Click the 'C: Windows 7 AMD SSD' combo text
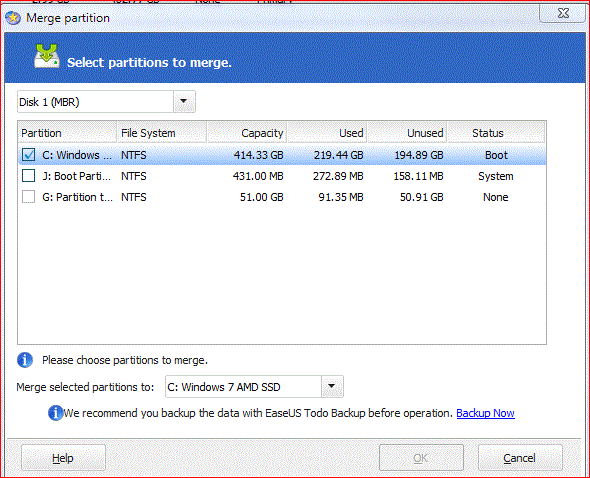The image size is (590, 478). pos(224,387)
